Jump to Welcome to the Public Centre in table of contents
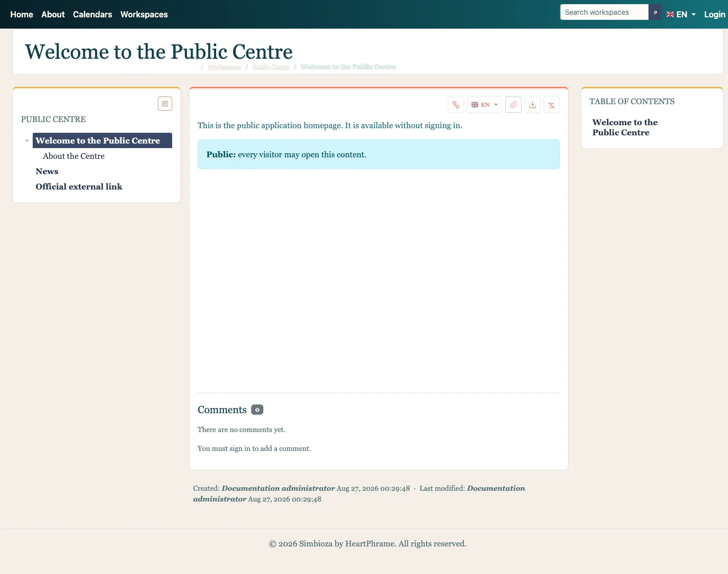The width and height of the screenshot is (728, 574). [625, 128]
